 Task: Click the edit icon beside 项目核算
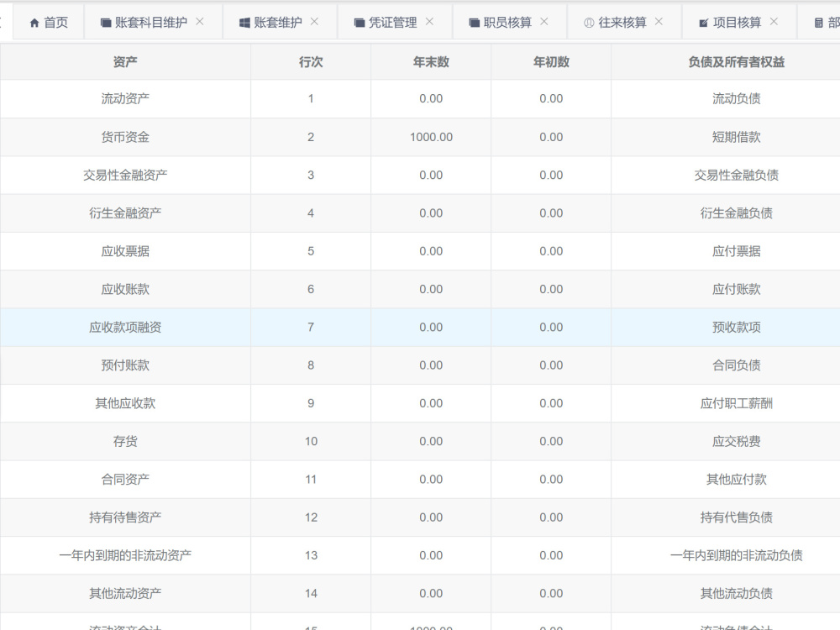point(703,23)
